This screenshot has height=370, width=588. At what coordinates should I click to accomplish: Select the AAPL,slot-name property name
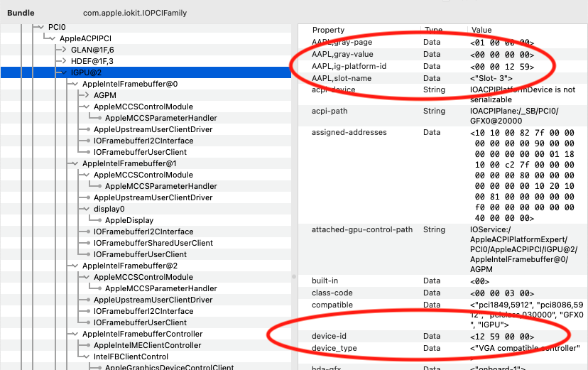[x=342, y=78]
